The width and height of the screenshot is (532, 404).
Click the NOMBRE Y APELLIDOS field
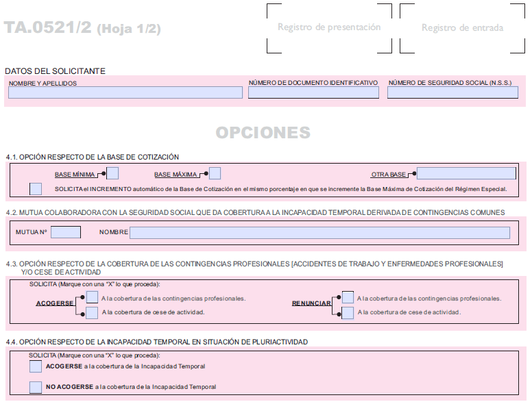pos(125,92)
